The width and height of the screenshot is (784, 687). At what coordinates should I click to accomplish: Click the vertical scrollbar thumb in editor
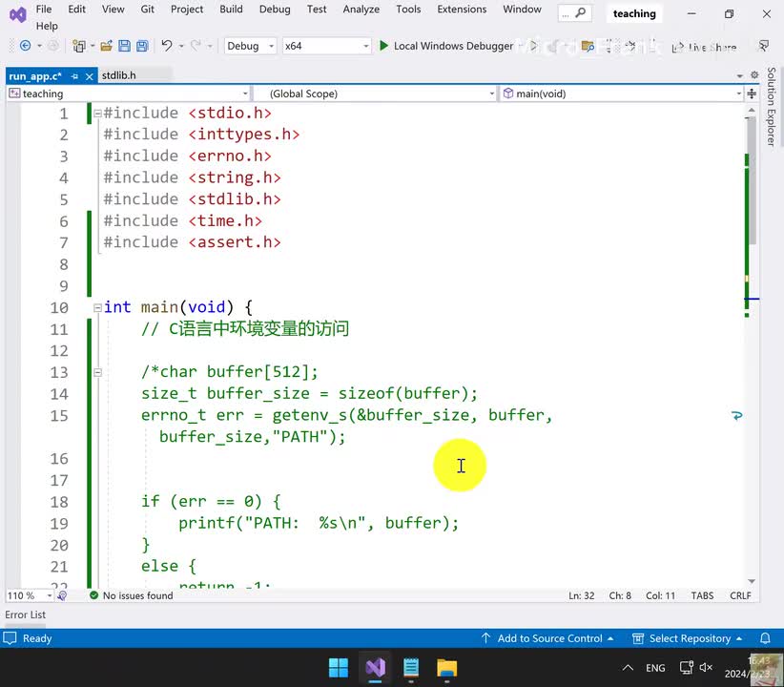(752, 182)
